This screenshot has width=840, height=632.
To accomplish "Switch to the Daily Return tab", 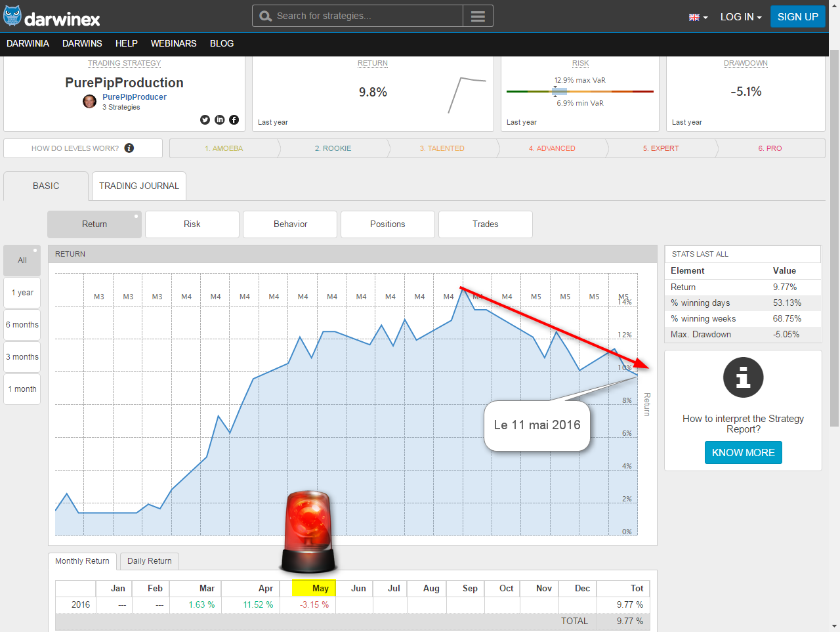I will coord(150,561).
